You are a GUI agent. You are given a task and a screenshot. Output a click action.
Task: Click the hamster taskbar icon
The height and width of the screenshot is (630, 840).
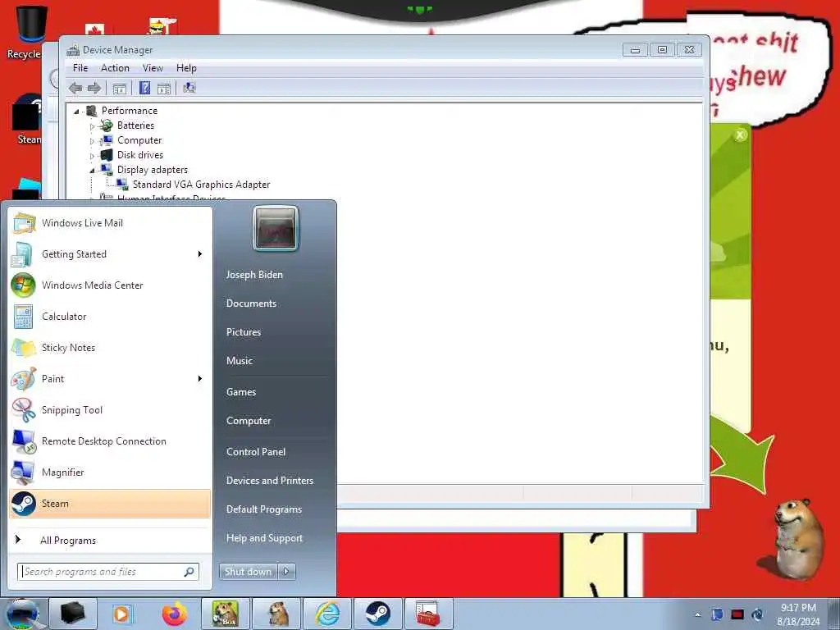pos(276,614)
